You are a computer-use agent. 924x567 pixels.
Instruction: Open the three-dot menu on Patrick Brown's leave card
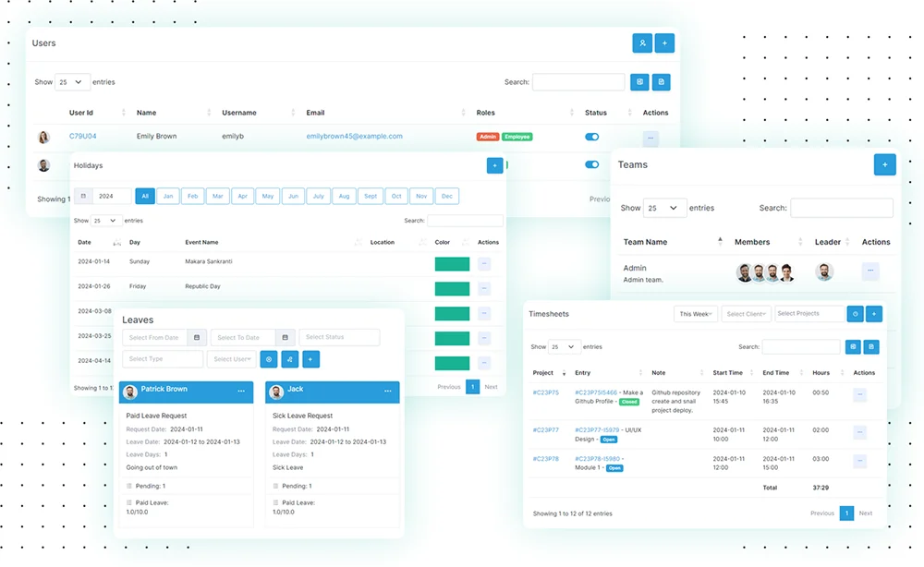(241, 392)
